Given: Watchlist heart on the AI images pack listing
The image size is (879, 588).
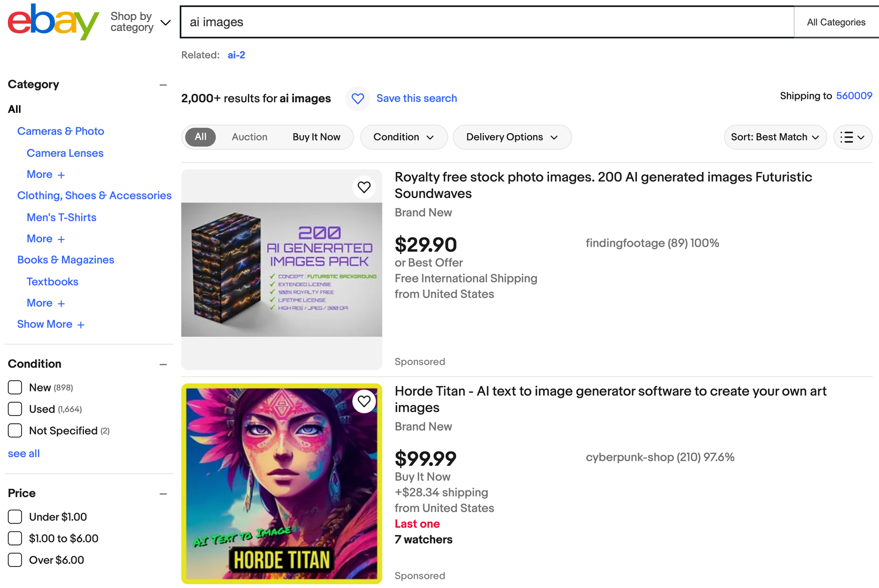Looking at the screenshot, I should click(364, 188).
